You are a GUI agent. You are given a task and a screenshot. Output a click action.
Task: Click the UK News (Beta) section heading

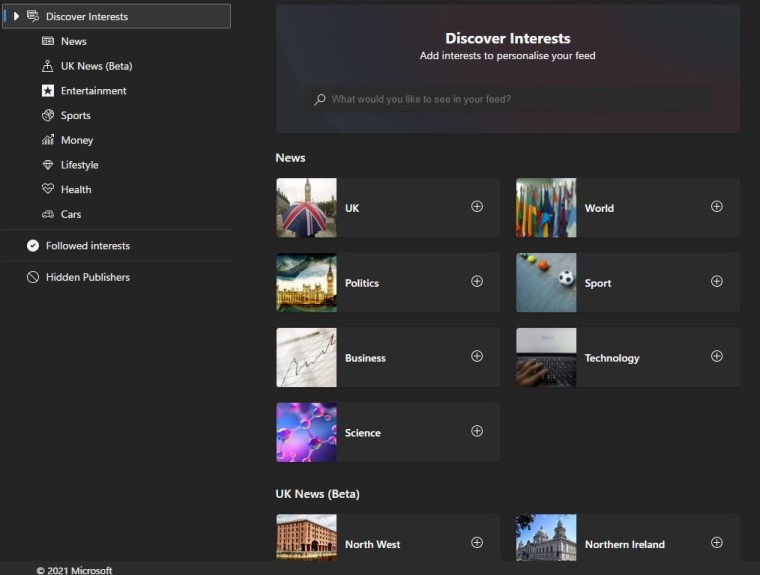(x=317, y=494)
